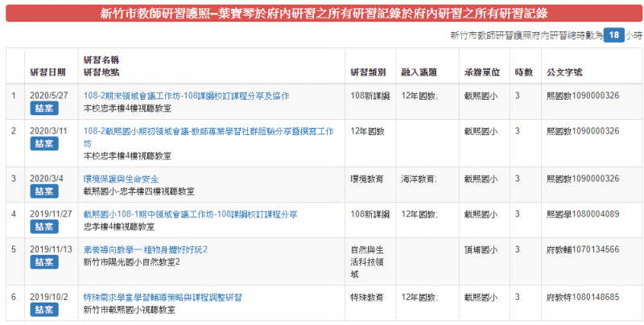This screenshot has height=325, width=644.
Task: Click the 結案 button under 2020/3/11
Action: pyautogui.click(x=43, y=143)
